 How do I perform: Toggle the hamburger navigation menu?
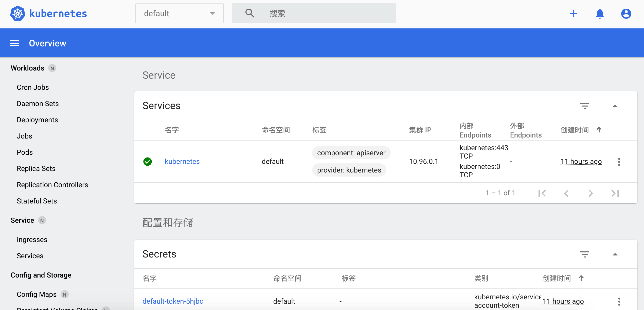pyautogui.click(x=15, y=43)
